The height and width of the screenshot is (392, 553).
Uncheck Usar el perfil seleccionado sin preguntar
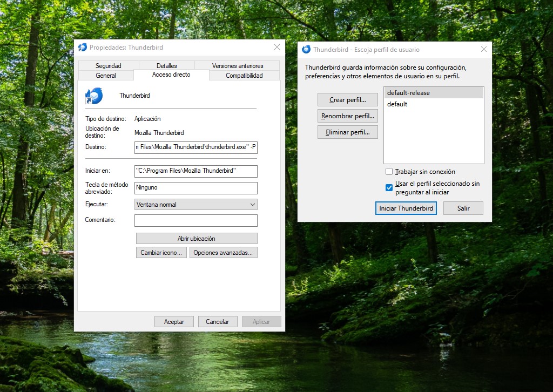389,187
